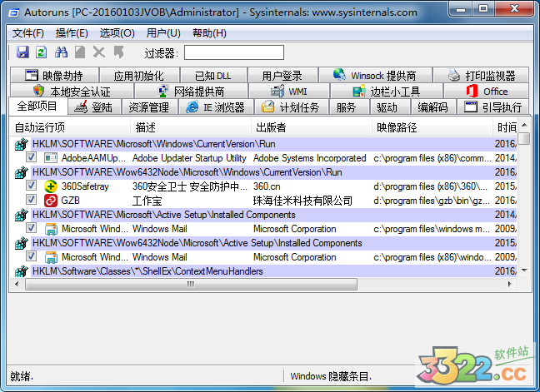Click registry icon beside HKLM Microsoft CurrentVersion Run
Image resolution: width=540 pixels, height=392 pixels.
click(x=22, y=144)
